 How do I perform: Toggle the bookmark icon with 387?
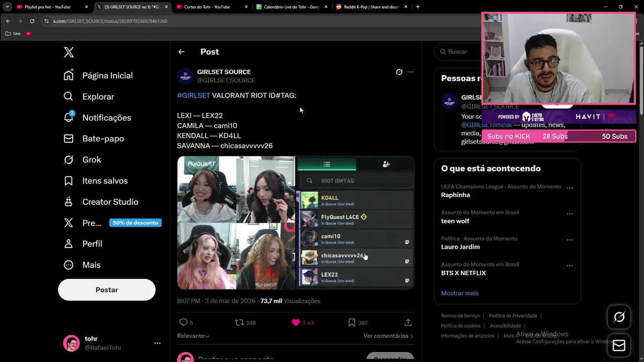[x=352, y=322]
